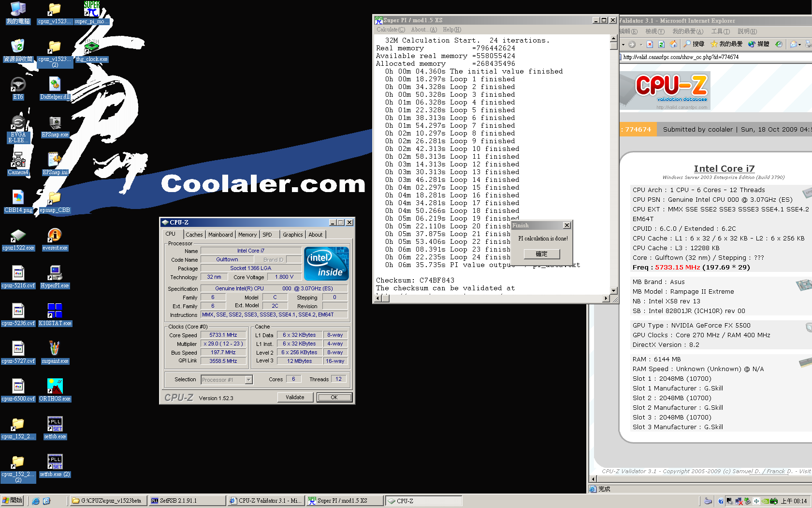Select the K10STAT.exe desktop icon
Image resolution: width=812 pixels, height=508 pixels.
coord(55,314)
